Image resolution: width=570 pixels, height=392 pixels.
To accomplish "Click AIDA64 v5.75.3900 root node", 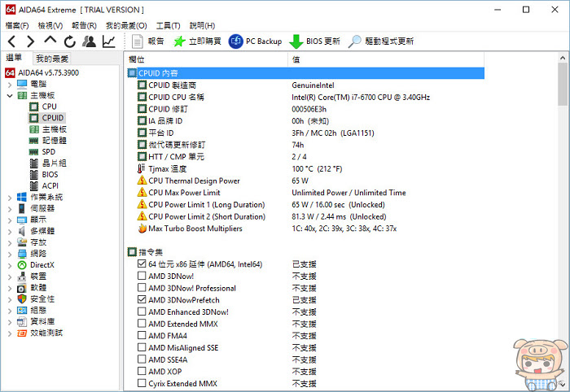I will (42, 72).
